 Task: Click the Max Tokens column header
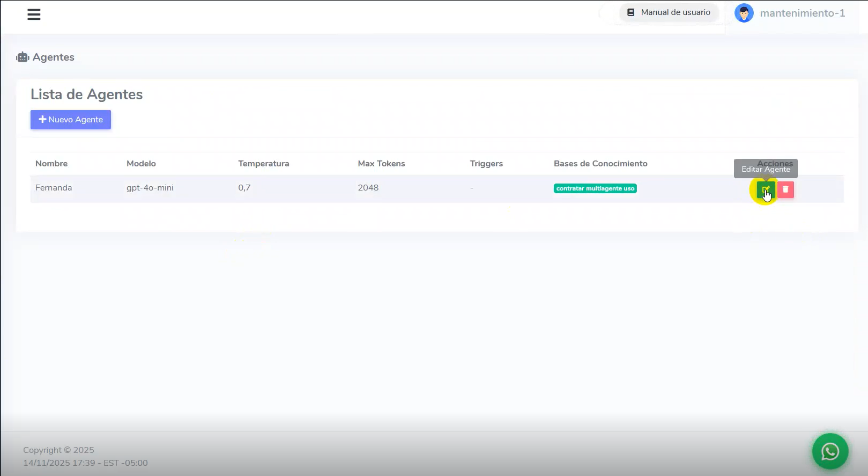[x=381, y=164]
